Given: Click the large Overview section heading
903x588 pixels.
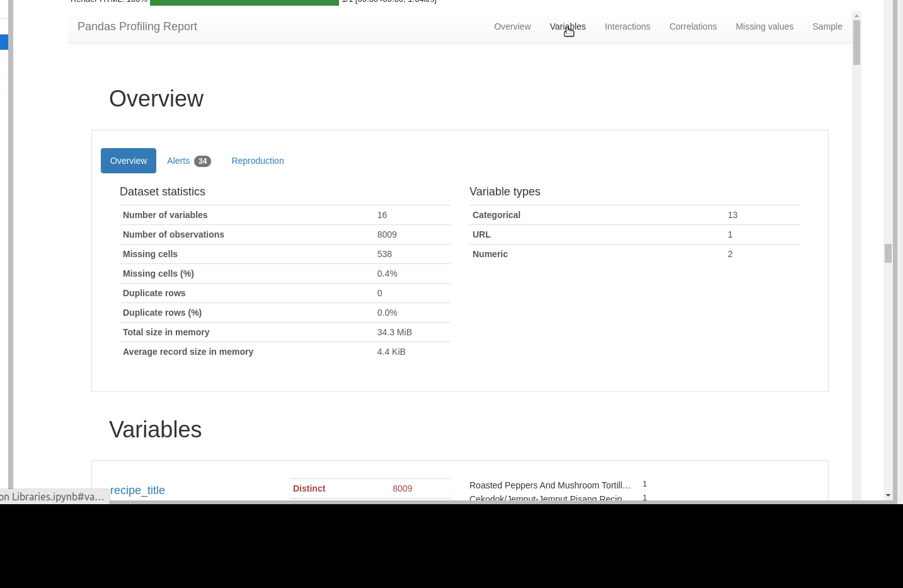Looking at the screenshot, I should coord(156,99).
